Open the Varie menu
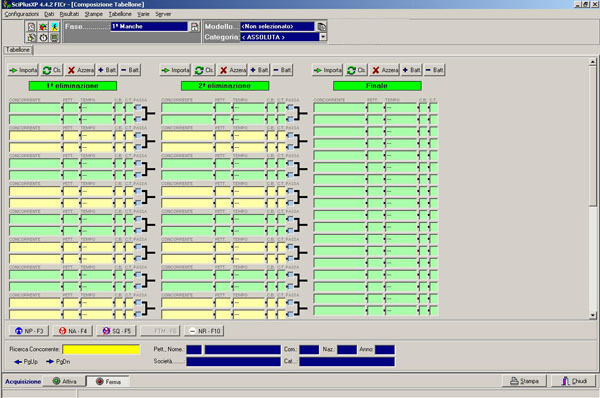The height and width of the screenshot is (398, 600). tap(143, 14)
